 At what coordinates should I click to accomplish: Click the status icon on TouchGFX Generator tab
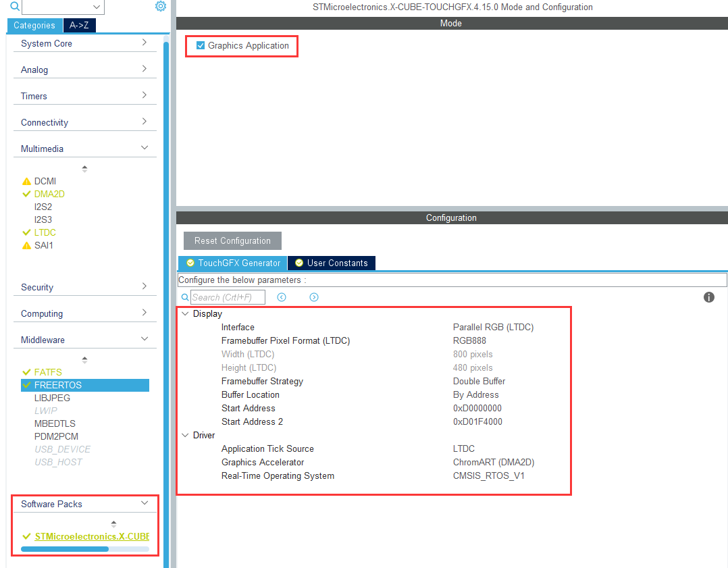click(x=190, y=263)
